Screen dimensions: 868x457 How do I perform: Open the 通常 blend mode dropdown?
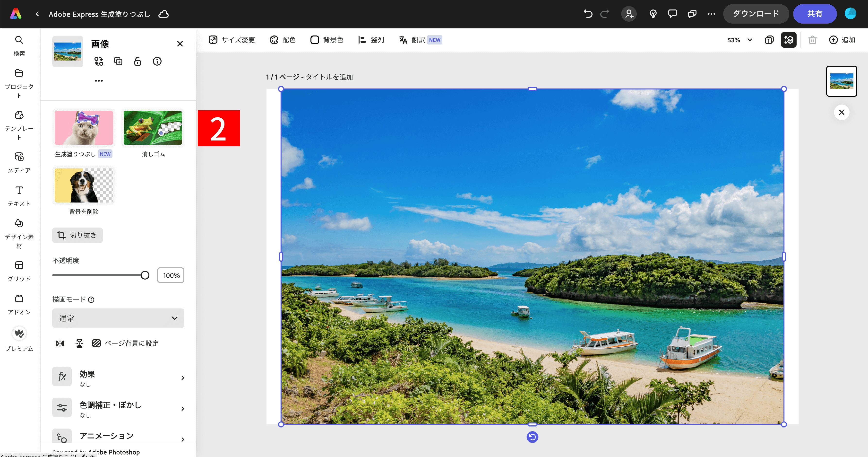pos(118,318)
